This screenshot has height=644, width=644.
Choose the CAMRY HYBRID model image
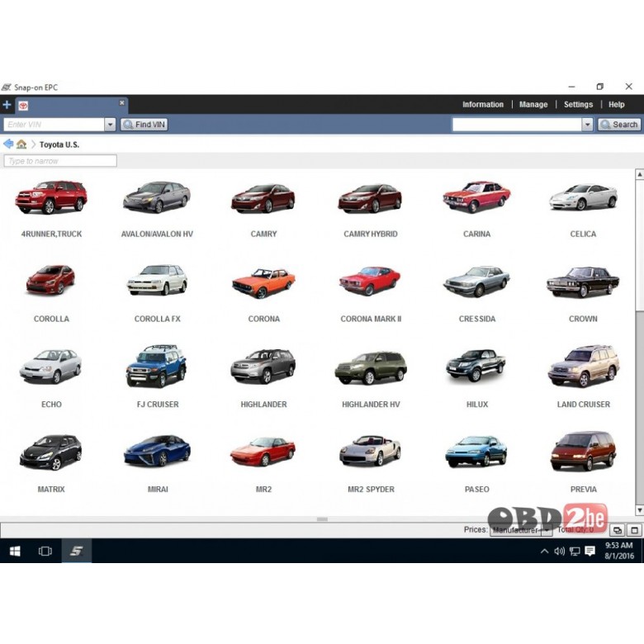click(x=370, y=199)
